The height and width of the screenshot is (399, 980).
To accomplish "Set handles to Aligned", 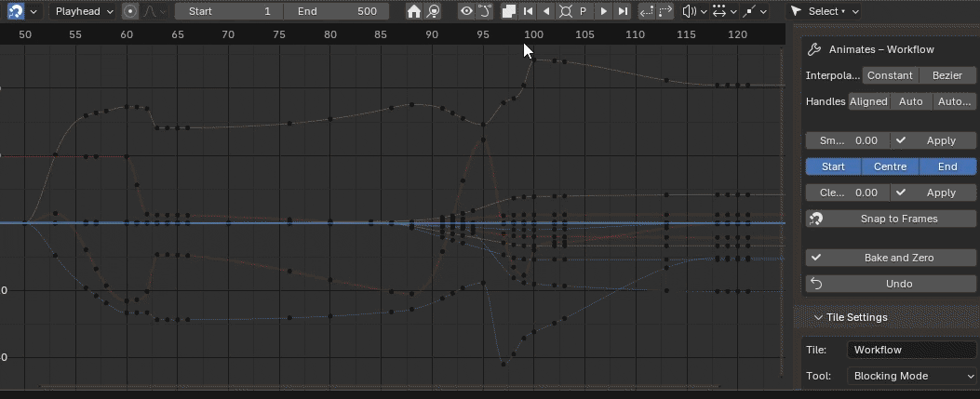I will [x=868, y=101].
